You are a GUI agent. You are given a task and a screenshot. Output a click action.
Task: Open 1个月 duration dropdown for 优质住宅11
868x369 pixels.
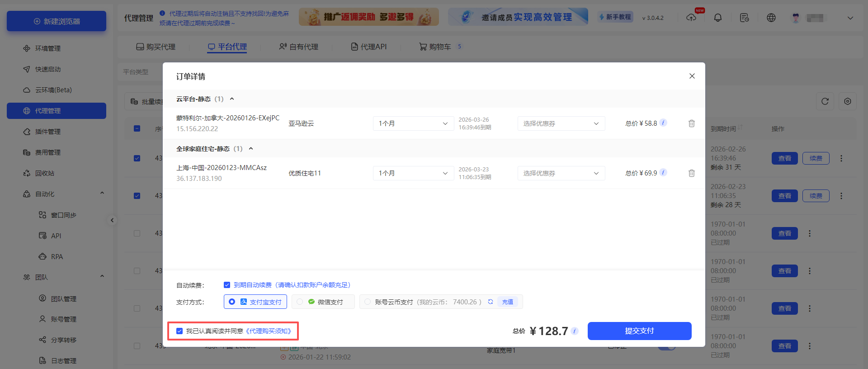click(x=413, y=173)
